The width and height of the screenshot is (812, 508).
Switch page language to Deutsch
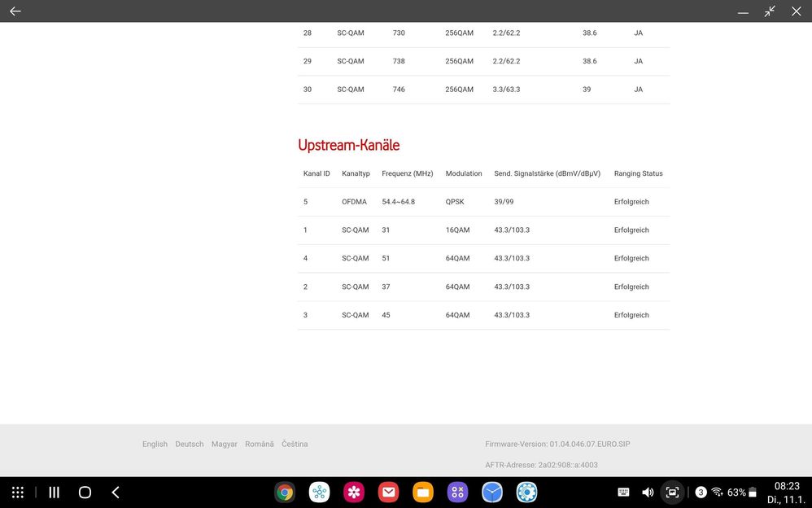click(x=190, y=444)
